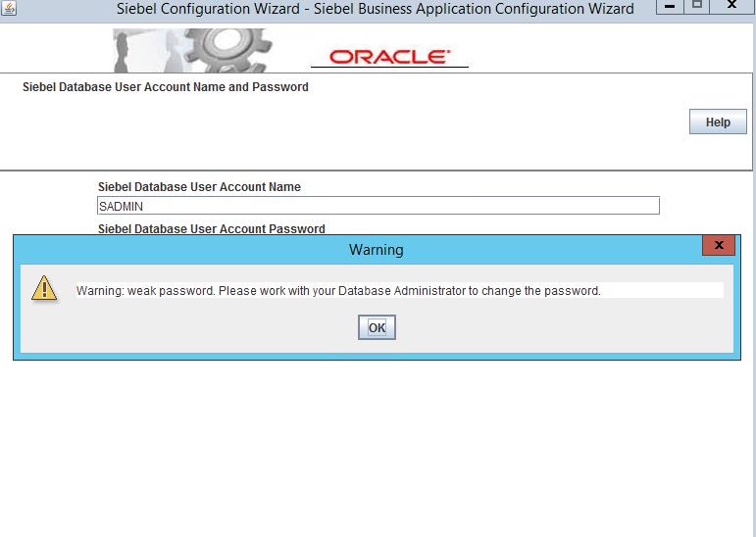The height and width of the screenshot is (537, 756).
Task: Click the OK button in Warning dialog
Action: (377, 328)
